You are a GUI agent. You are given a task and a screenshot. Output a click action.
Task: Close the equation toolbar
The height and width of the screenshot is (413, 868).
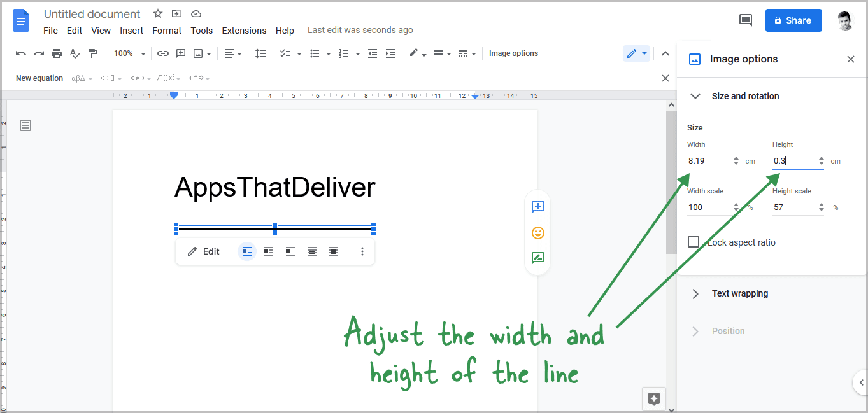tap(665, 78)
